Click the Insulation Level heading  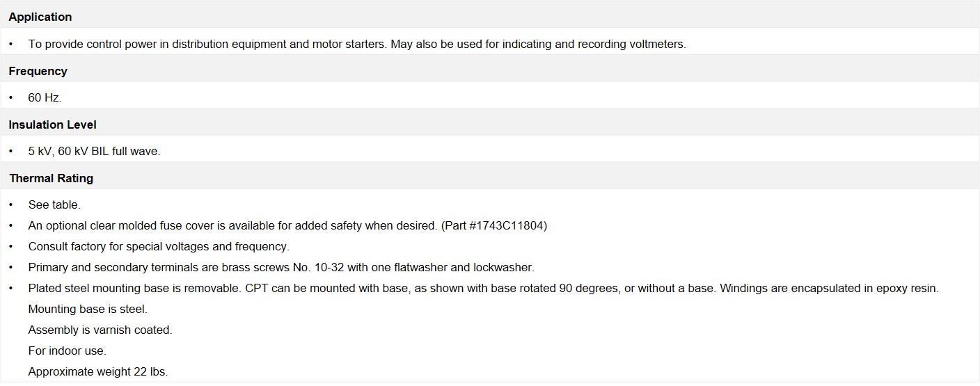pos(53,124)
